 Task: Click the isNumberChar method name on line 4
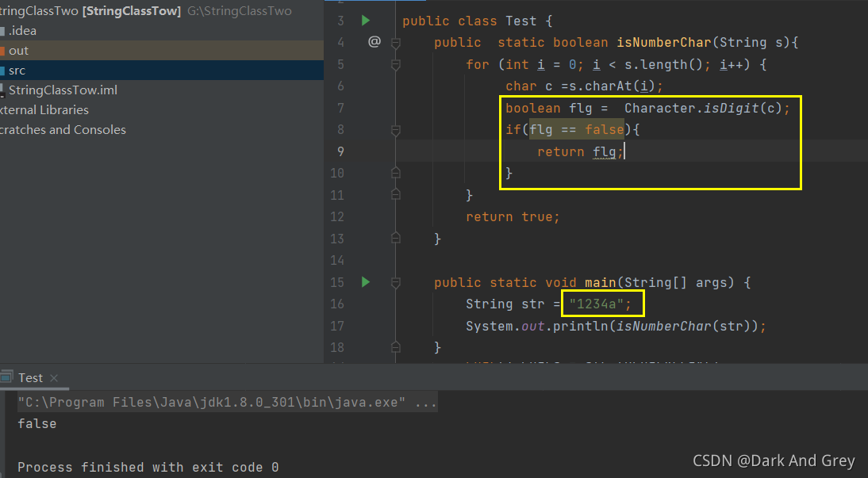click(x=664, y=43)
